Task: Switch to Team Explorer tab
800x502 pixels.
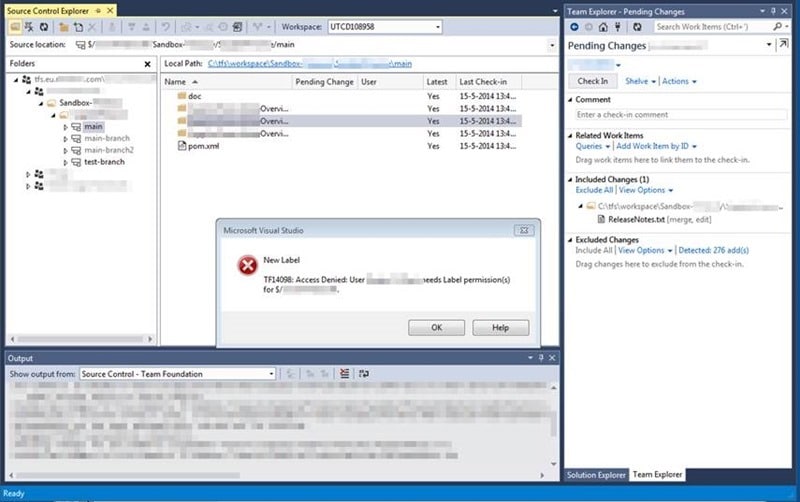Action: point(657,474)
